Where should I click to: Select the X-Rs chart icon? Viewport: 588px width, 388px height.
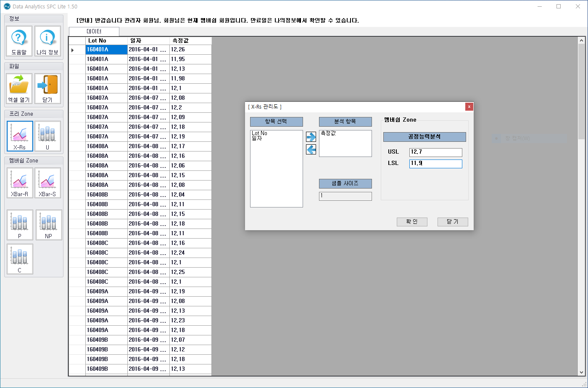pos(20,136)
